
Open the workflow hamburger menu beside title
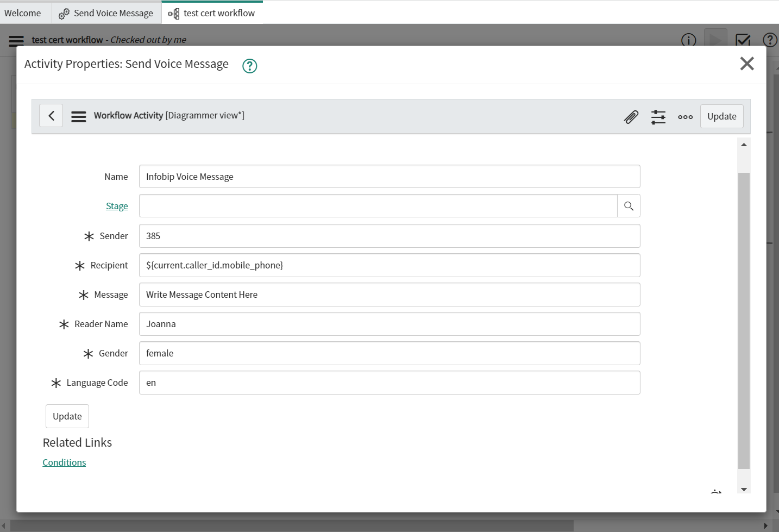coord(16,41)
